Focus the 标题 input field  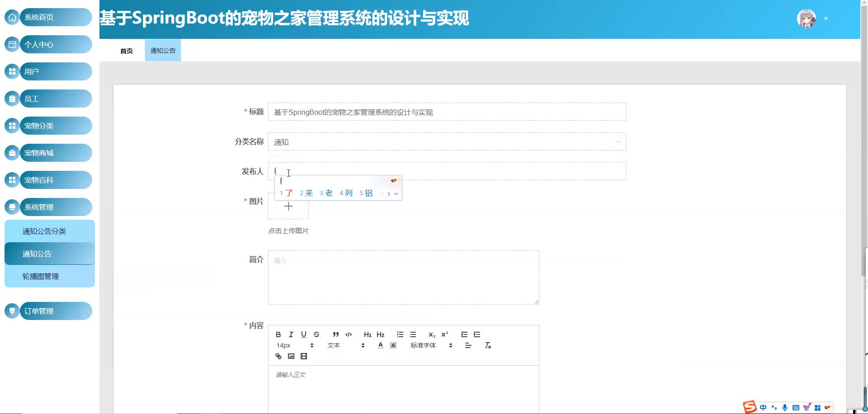[x=447, y=112]
